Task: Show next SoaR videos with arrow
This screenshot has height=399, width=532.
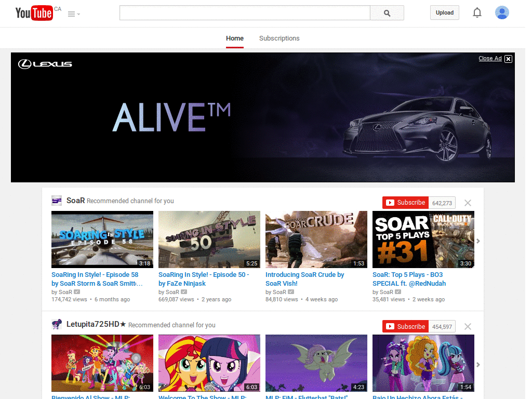Action: pos(478,241)
